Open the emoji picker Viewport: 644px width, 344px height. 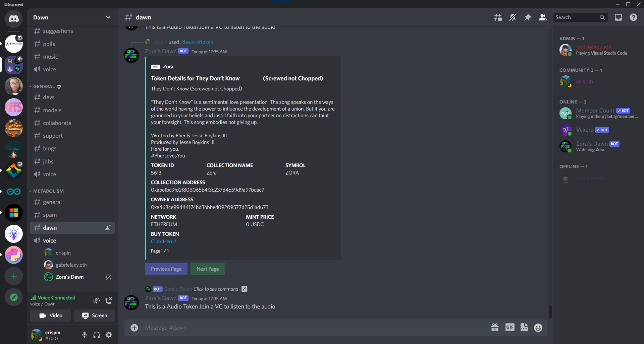[538, 328]
